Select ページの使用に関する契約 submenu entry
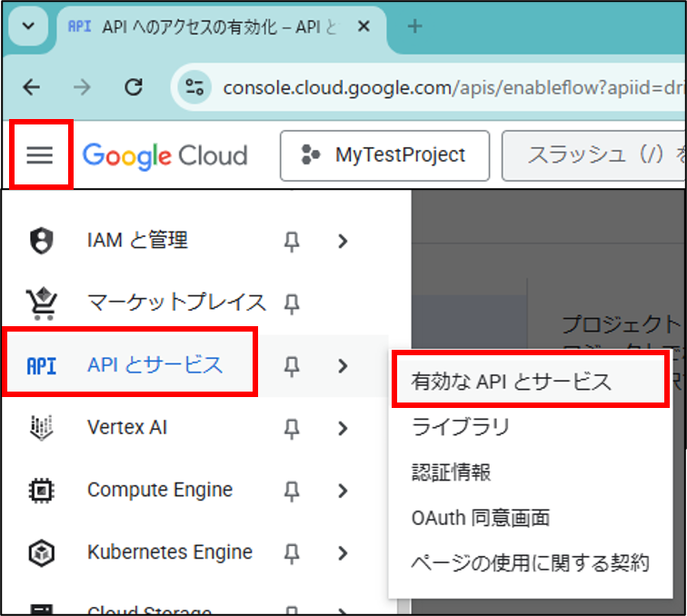The height and width of the screenshot is (616, 687). (530, 563)
